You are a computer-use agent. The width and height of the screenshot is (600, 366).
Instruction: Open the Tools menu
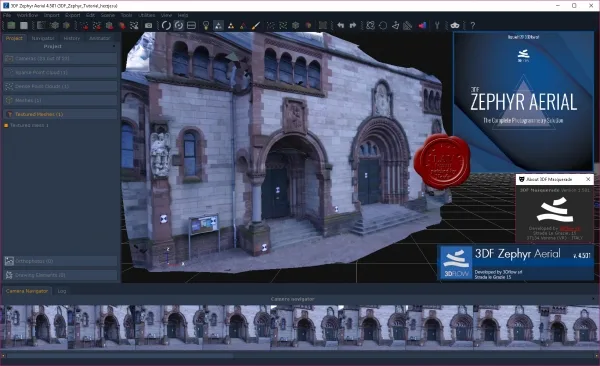click(126, 15)
